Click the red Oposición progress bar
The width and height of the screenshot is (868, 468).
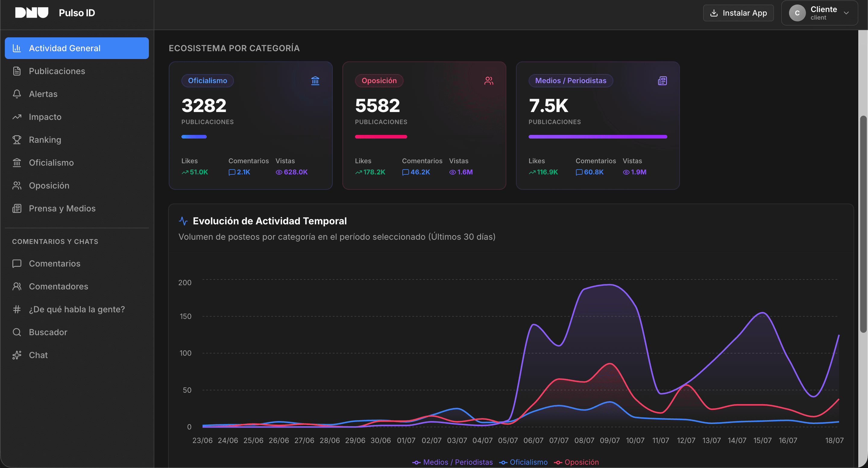pyautogui.click(x=381, y=137)
